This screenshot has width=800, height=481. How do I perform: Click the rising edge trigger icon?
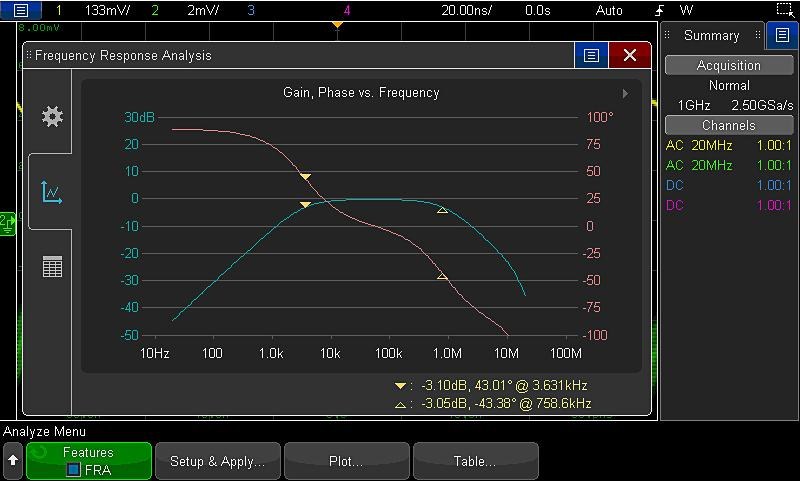click(659, 10)
